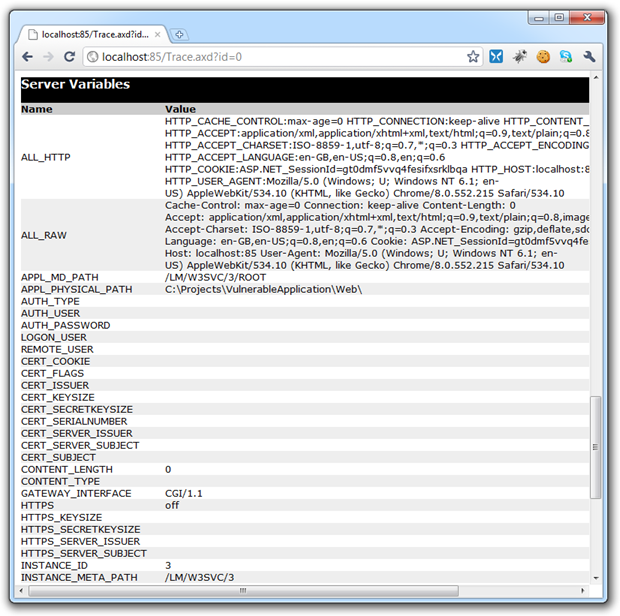Click the HTTPS_SERVER_ISSUER row
This screenshot has width=620, height=616.
tap(305, 541)
